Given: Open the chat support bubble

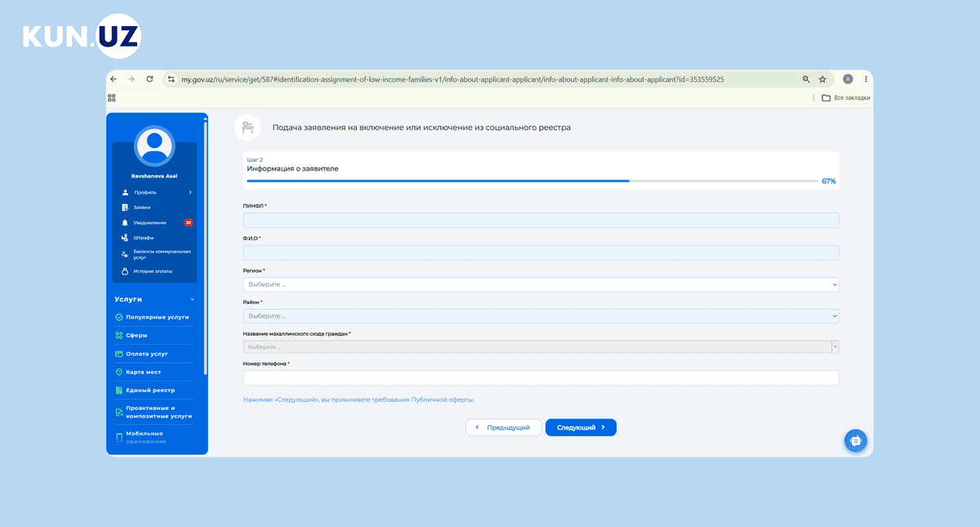Looking at the screenshot, I should (x=855, y=440).
